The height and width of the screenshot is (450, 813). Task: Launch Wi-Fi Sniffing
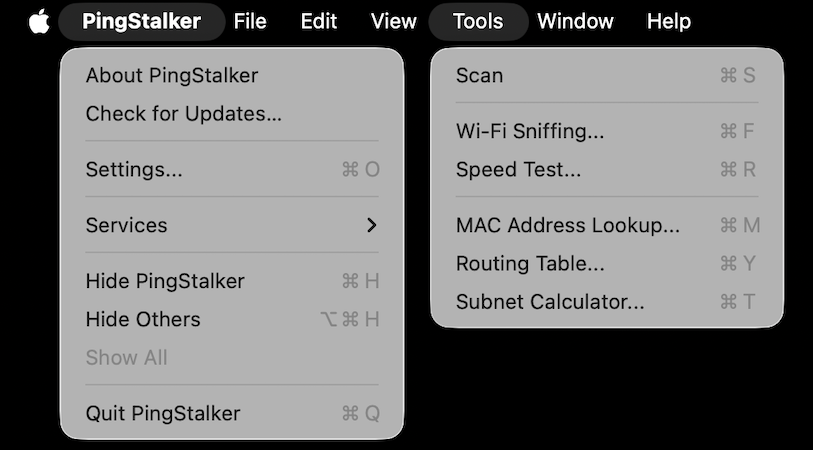click(530, 131)
